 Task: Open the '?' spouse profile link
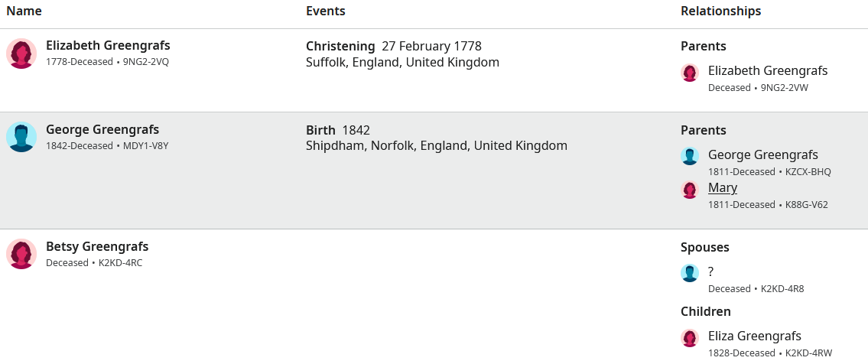[710, 271]
